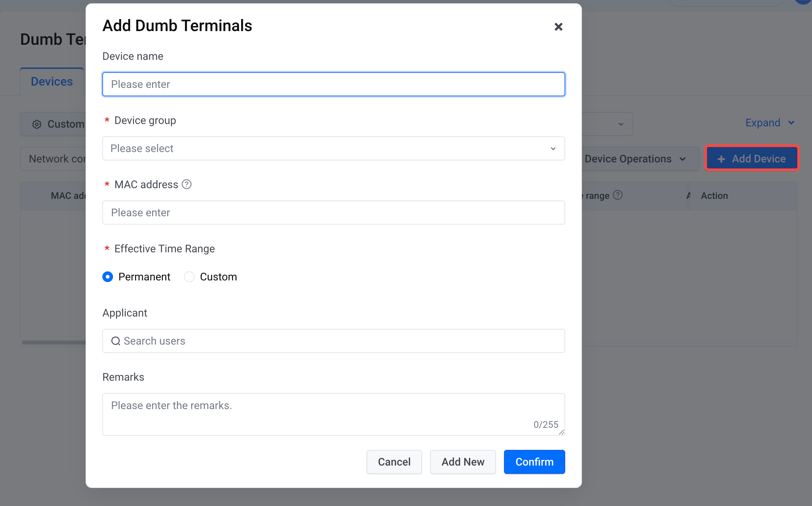Open the Device Operations dropdown
The image size is (812, 506).
[x=634, y=159]
